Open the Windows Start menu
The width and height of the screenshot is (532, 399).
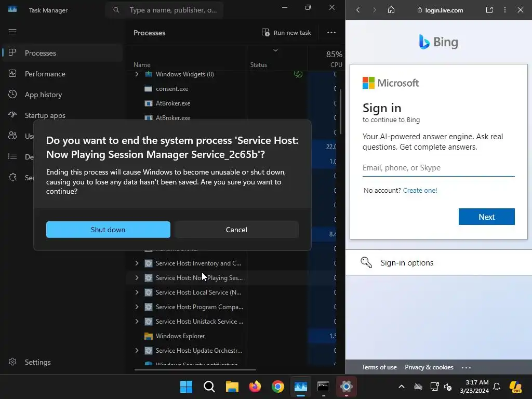pyautogui.click(x=186, y=387)
